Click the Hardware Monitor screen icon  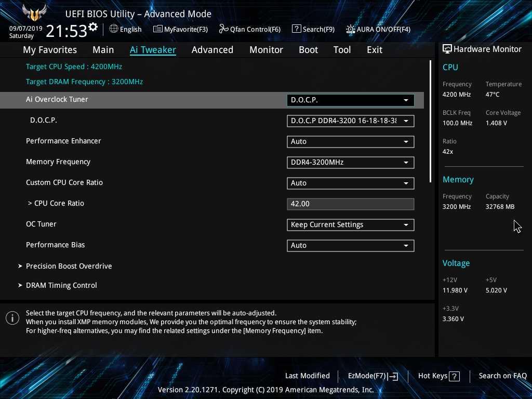(447, 49)
